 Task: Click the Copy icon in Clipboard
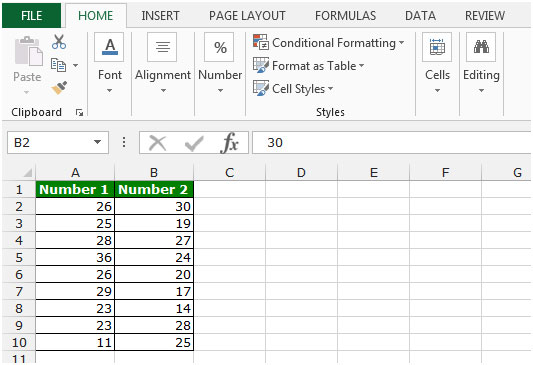[58, 65]
